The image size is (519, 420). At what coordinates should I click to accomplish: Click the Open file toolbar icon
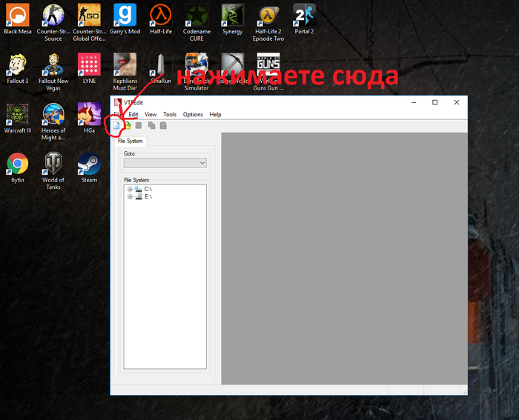point(128,126)
